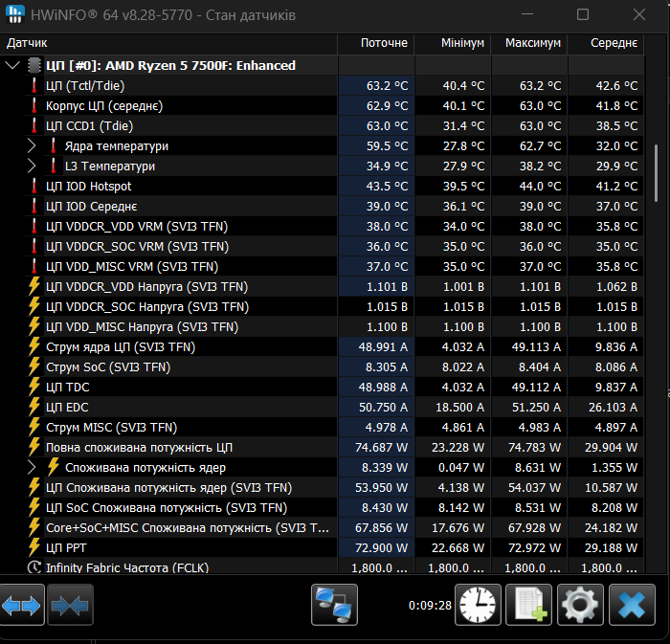The width and height of the screenshot is (670, 644).
Task: Click the vertical scrollbar thumb
Action: tap(656, 172)
